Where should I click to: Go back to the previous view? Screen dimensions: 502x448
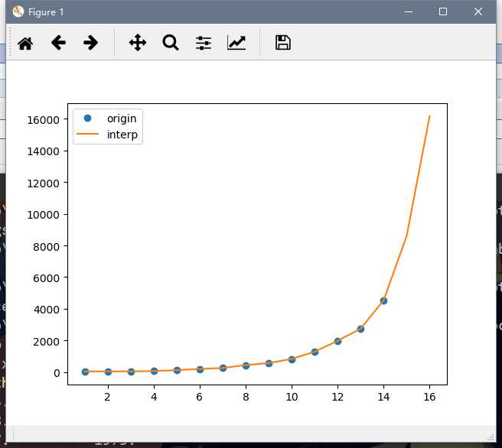coord(58,43)
